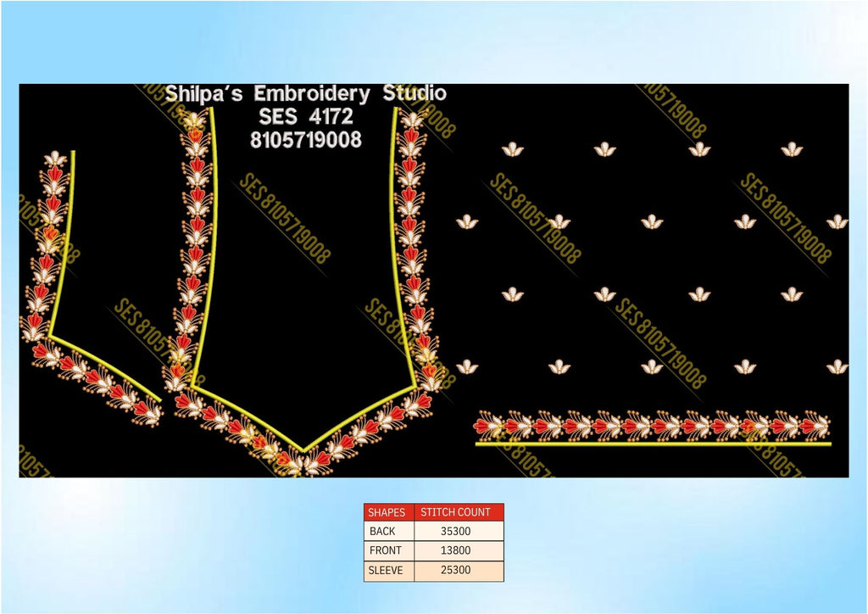868x614 pixels.
Task: Click the 'STITCH COUNT' table header cell
Action: click(x=459, y=512)
